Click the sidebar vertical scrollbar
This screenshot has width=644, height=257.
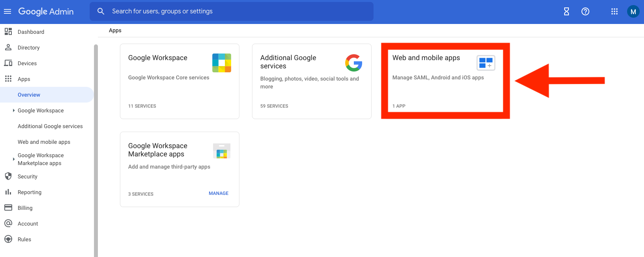coord(96,151)
